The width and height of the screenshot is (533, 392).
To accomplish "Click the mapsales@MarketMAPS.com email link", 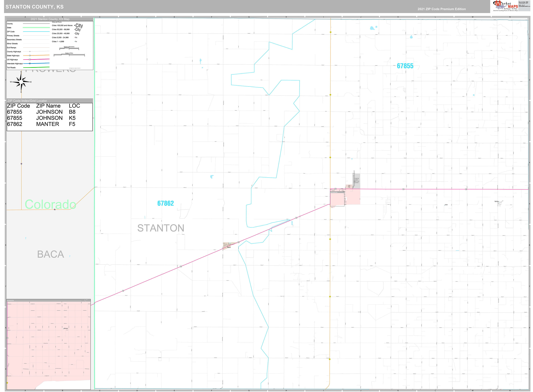I will click(x=525, y=6).
